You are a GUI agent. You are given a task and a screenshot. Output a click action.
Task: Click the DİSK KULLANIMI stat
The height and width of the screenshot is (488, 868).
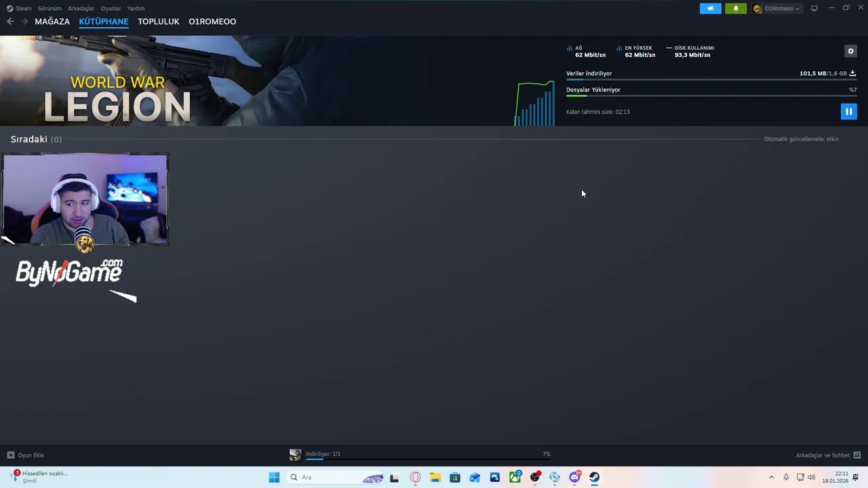click(690, 52)
